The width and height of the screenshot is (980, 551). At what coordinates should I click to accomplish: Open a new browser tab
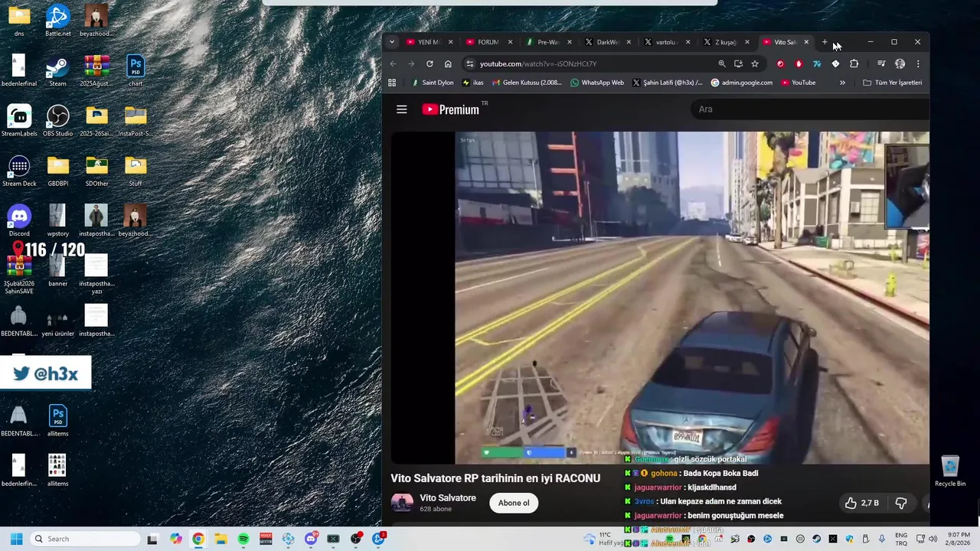(x=825, y=42)
